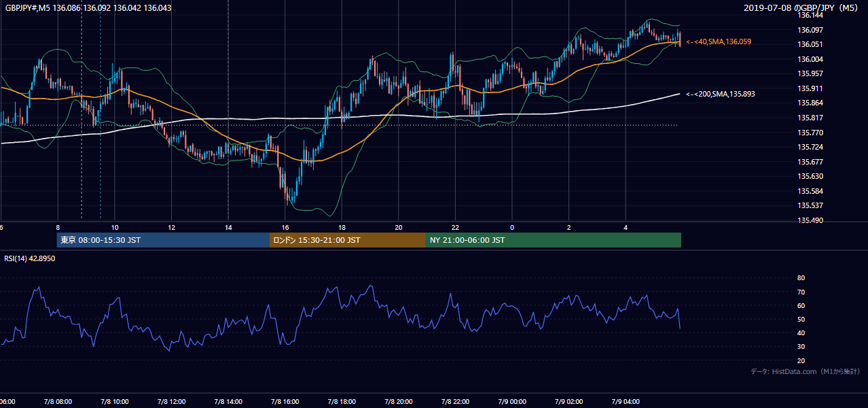Click price axis value 136.144
This screenshot has height=408, width=868.
click(810, 15)
